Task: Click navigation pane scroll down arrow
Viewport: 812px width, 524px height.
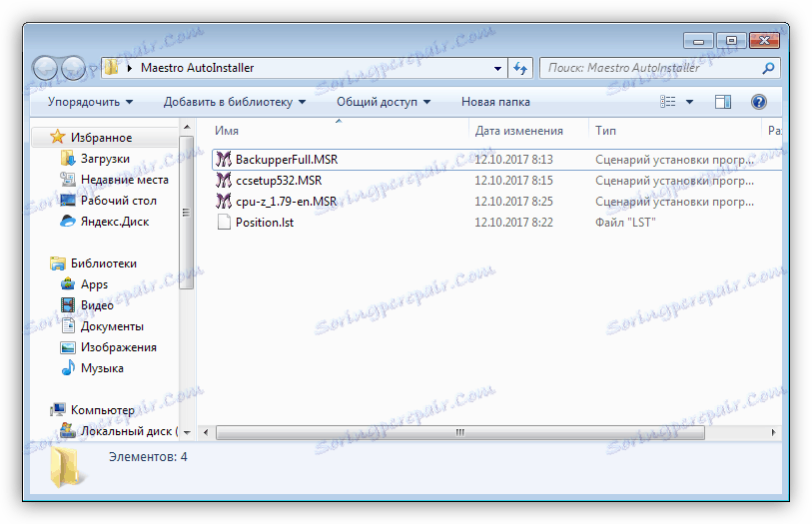Action: pyautogui.click(x=187, y=432)
